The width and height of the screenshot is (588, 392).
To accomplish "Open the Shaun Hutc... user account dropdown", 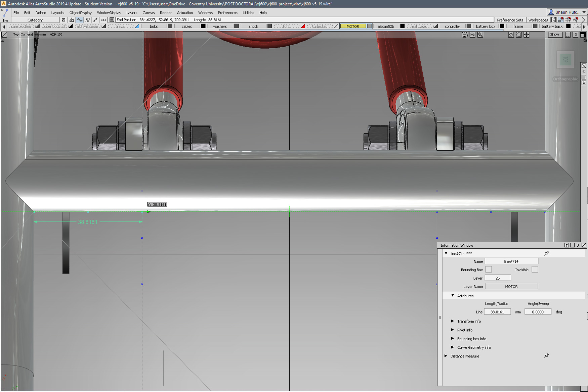I will [567, 12].
